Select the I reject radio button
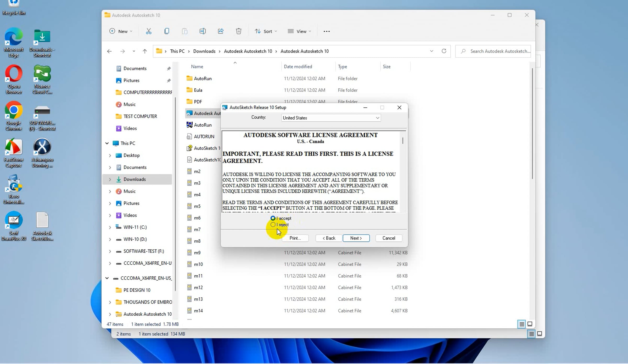The height and width of the screenshot is (364, 628). click(273, 225)
